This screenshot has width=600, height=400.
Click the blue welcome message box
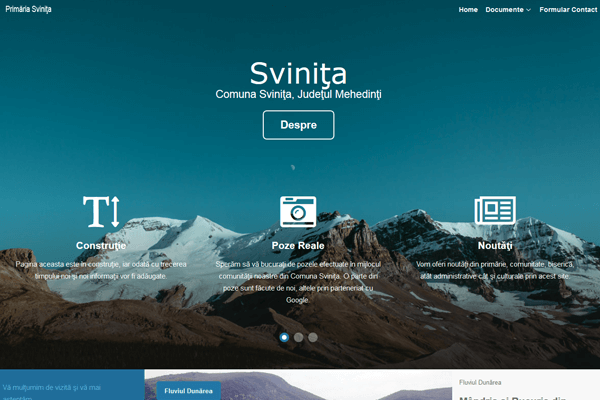pyautogui.click(x=72, y=387)
